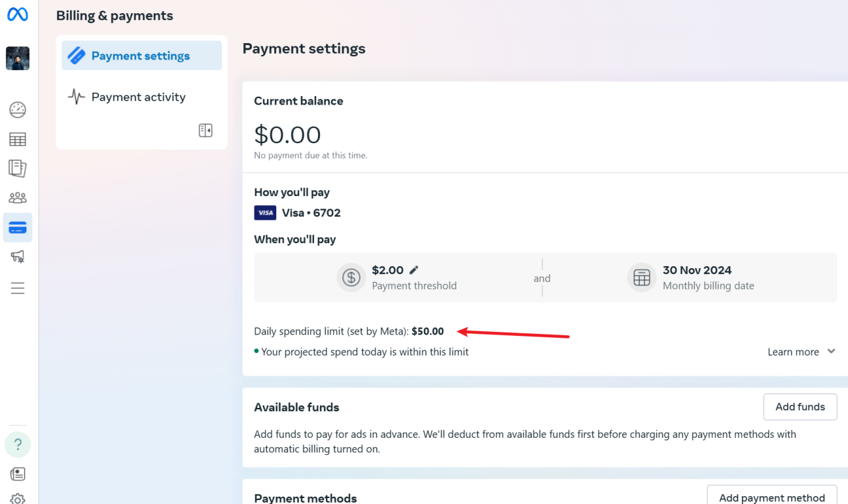This screenshot has height=504, width=848.
Task: Click the Visa • 6702 payment card
Action: pos(297,213)
